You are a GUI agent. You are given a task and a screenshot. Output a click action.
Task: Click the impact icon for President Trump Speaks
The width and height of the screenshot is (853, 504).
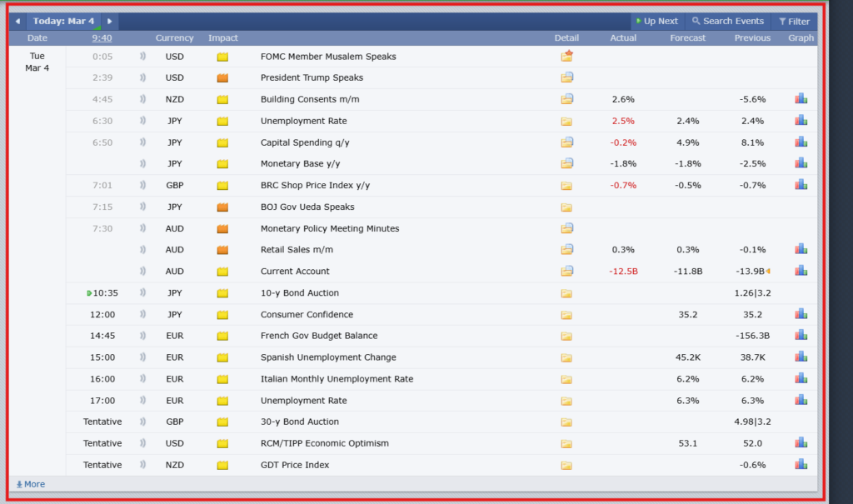click(x=222, y=77)
